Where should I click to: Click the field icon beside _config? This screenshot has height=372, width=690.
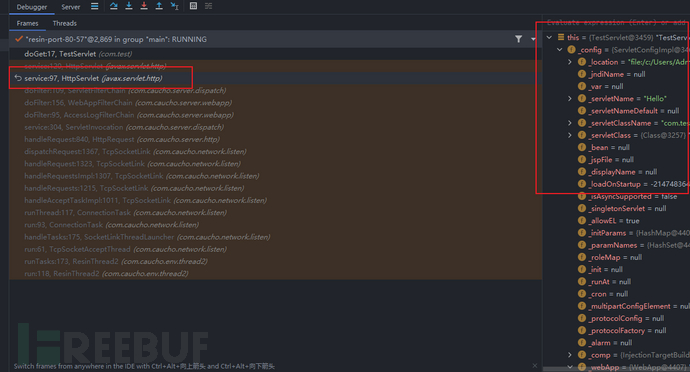click(x=571, y=50)
